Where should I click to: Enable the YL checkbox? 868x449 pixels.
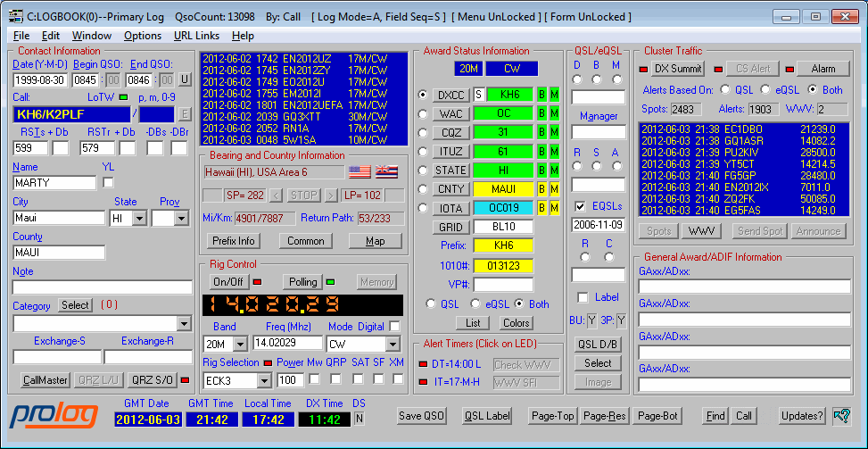109,183
